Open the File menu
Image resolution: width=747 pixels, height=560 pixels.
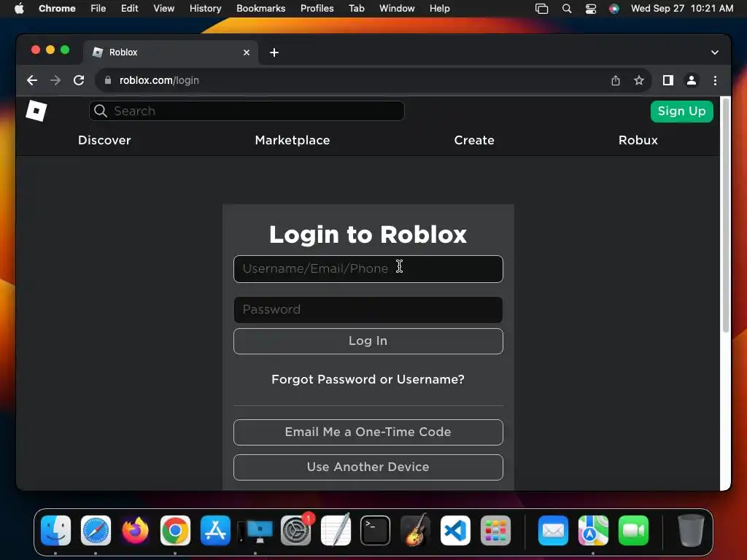click(x=98, y=9)
